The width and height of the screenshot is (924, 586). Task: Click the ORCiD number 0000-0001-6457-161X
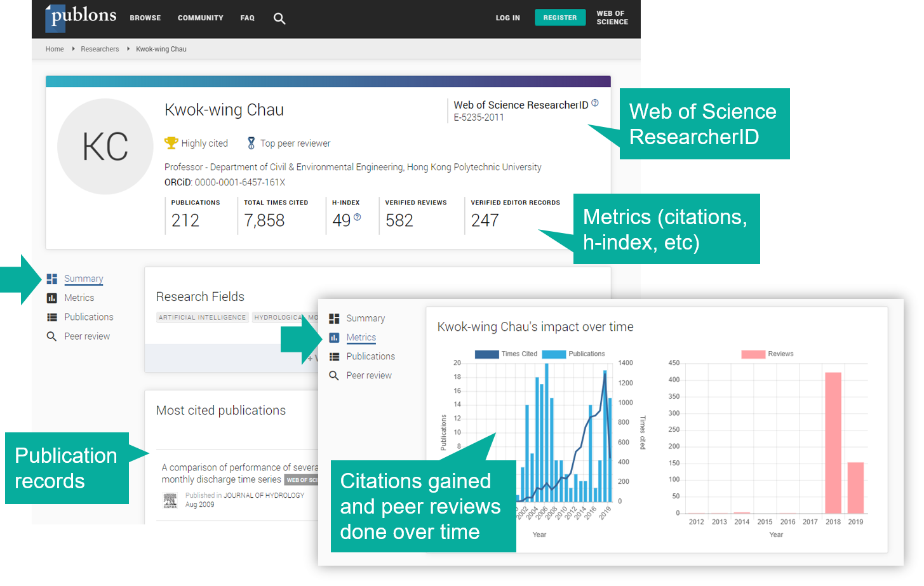[240, 182]
